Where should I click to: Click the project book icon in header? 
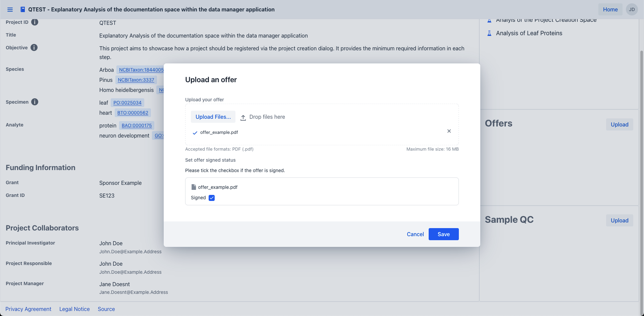tap(22, 9)
